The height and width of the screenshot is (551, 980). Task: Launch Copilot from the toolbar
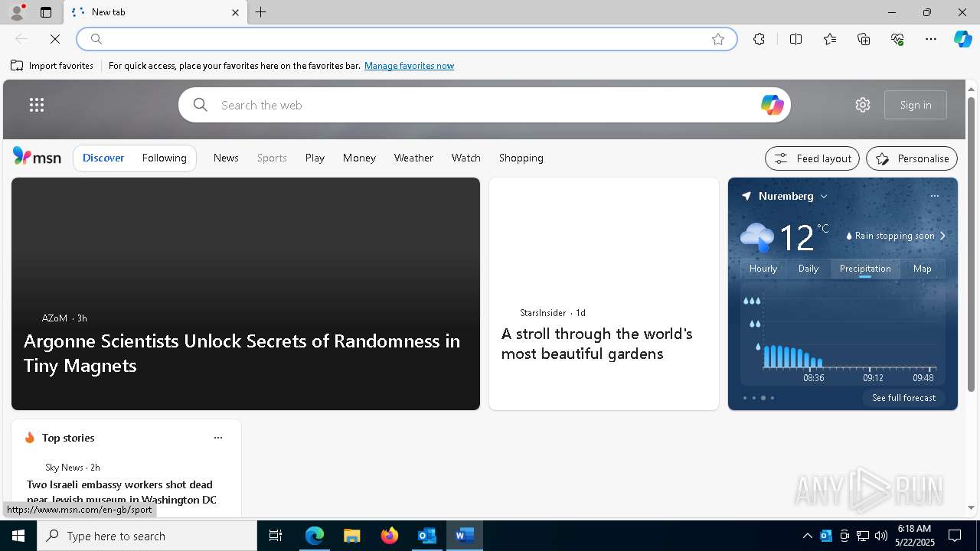(x=962, y=39)
